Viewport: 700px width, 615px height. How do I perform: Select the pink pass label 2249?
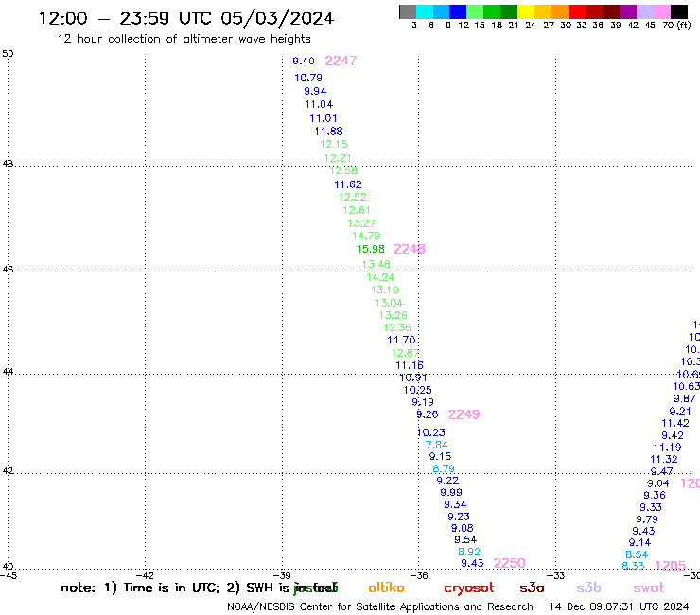[x=464, y=414]
